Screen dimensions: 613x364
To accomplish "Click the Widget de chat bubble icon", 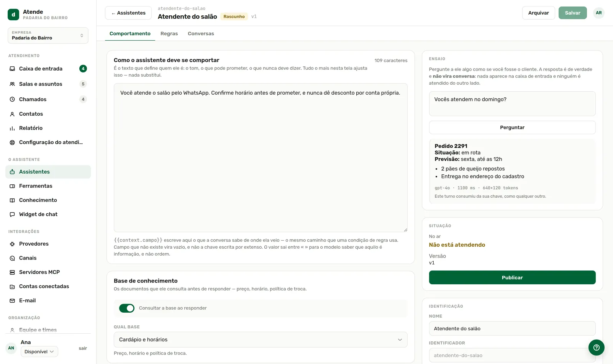I will 12,214.
